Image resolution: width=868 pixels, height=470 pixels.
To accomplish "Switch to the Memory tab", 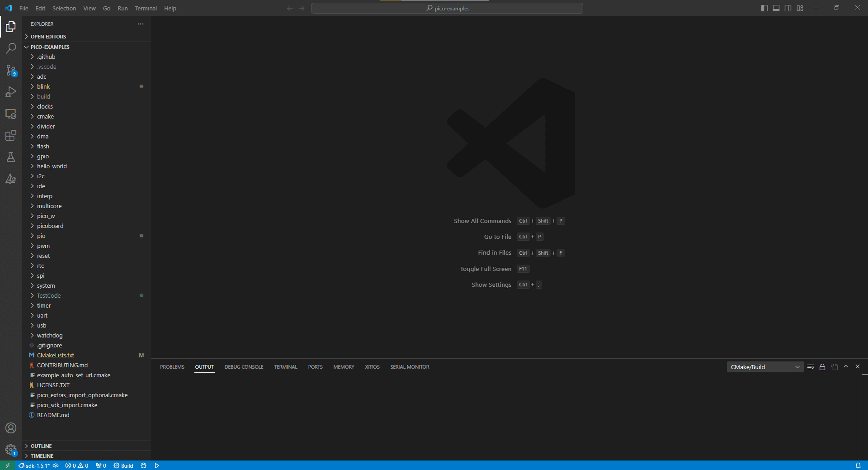I will coord(344,367).
